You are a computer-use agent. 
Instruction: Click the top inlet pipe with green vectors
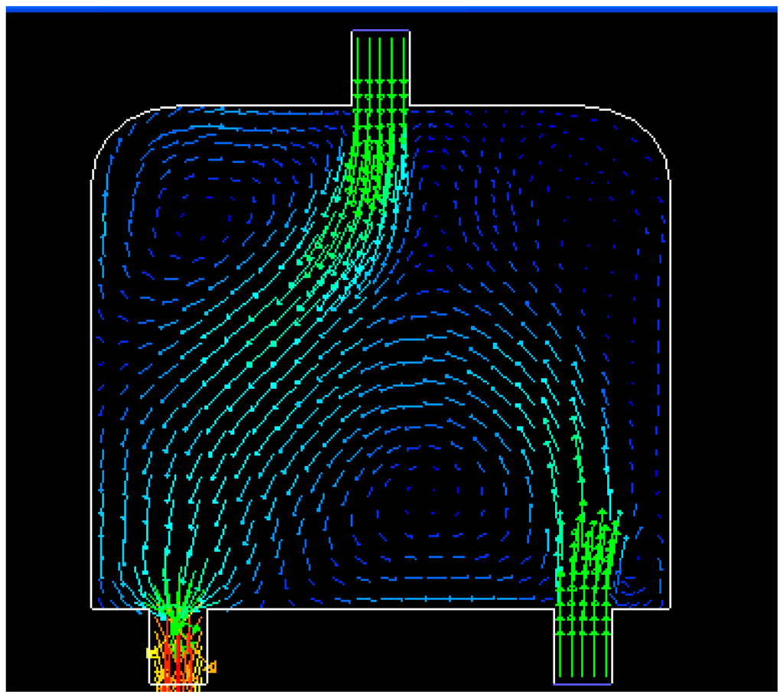tap(381, 68)
